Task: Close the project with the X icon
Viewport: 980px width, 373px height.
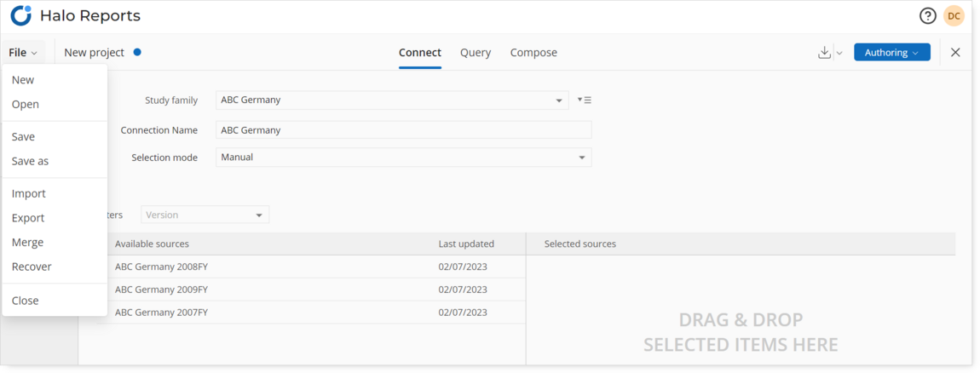Action: pos(955,53)
